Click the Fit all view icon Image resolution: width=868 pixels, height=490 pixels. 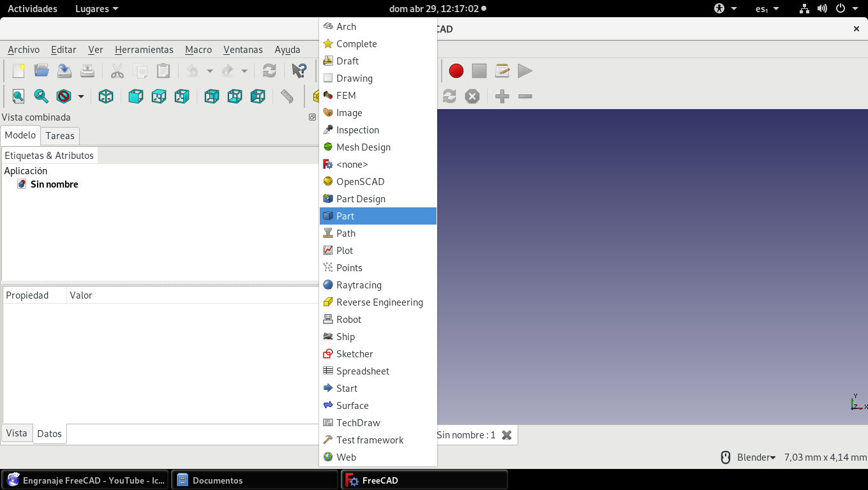pos(19,96)
